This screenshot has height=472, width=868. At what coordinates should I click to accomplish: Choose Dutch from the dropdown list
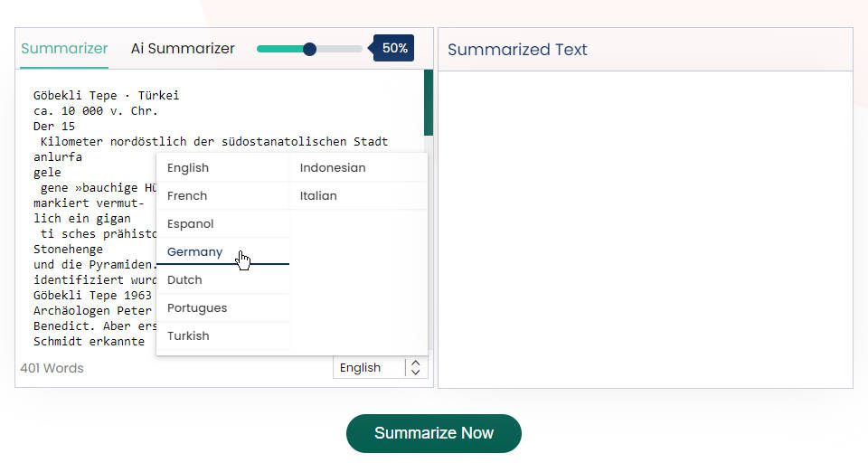click(x=223, y=280)
